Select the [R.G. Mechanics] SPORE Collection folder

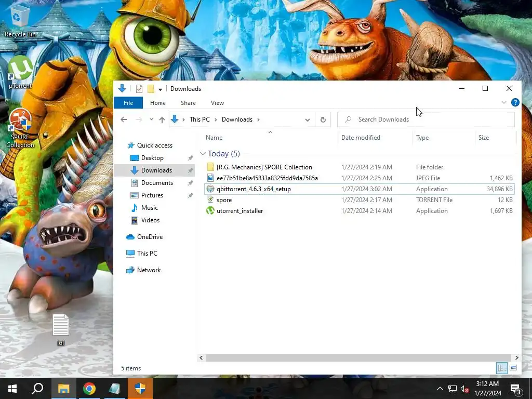(x=360, y=167)
